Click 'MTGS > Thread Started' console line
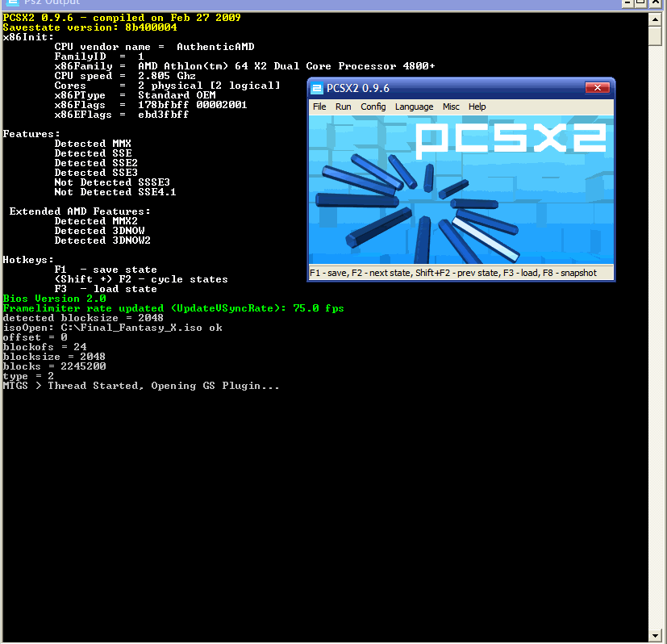667x644 pixels. pos(141,386)
